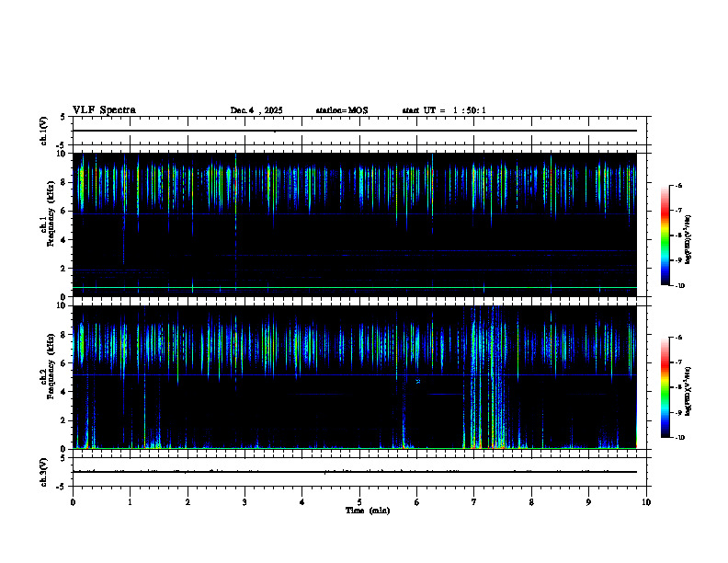The height and width of the screenshot is (563, 728).
Task: Click the ch.1 voltage trace in the top panel
Action: tap(355, 131)
